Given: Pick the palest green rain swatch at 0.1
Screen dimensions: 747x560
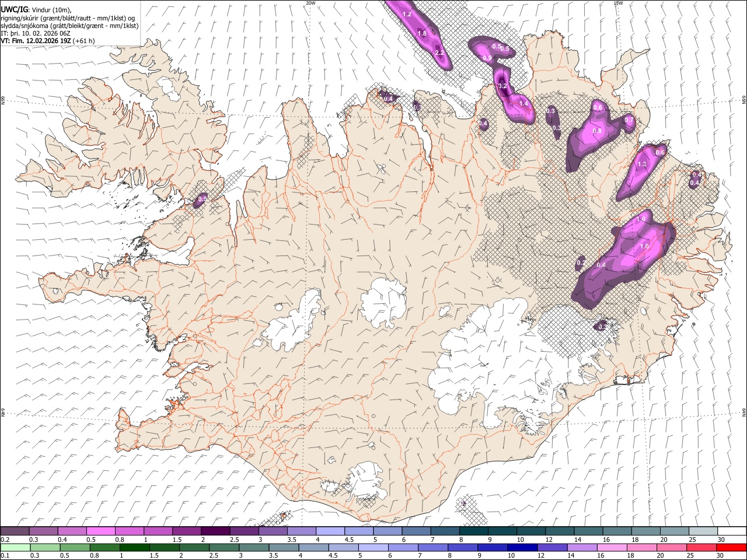Looking at the screenshot, I should coord(15,547).
